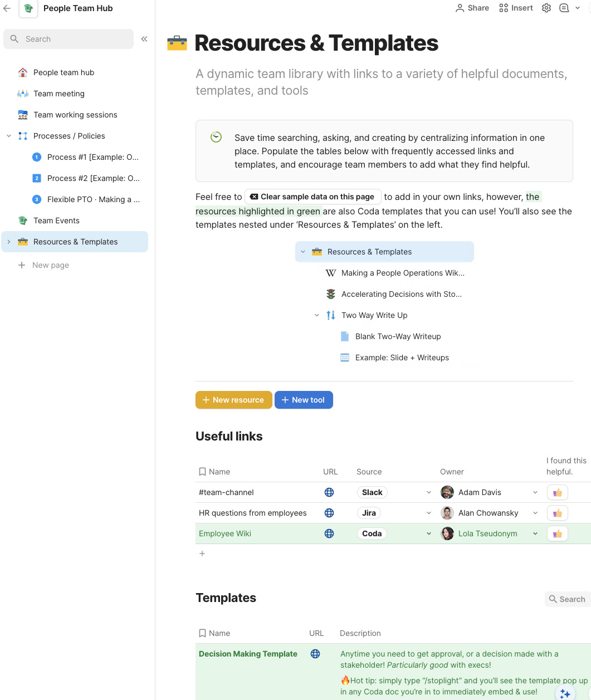Click the settings gear icon
Screen dimensions: 591x700
pos(546,8)
